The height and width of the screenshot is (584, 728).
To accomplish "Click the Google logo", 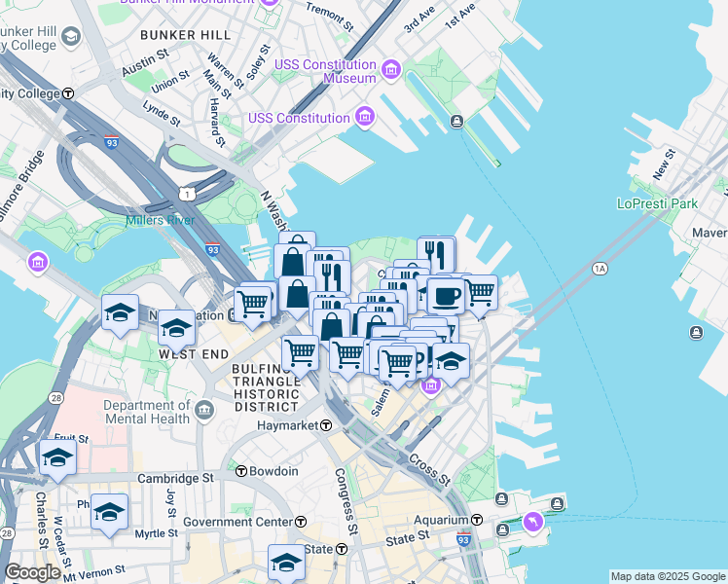I will 33,572.
